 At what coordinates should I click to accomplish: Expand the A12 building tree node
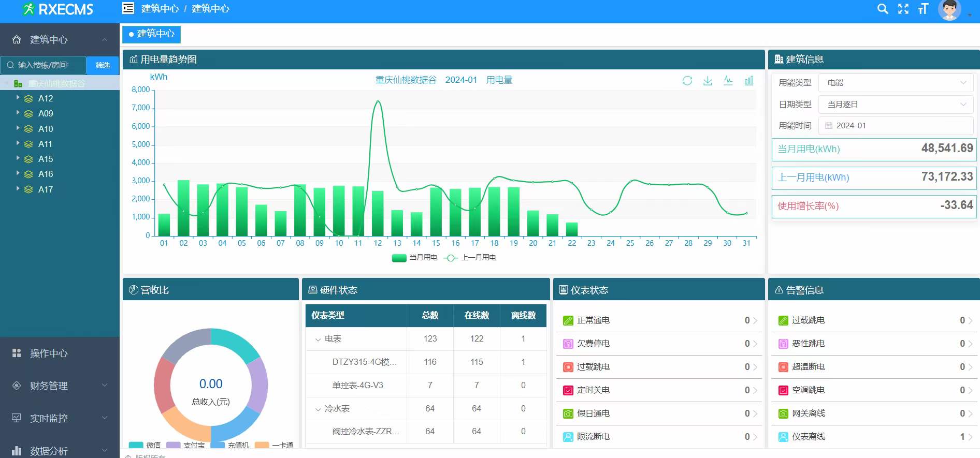tap(18, 98)
